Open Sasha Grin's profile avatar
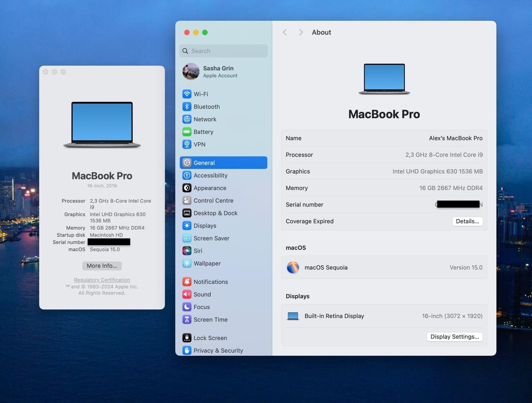532x403 pixels. pos(191,71)
